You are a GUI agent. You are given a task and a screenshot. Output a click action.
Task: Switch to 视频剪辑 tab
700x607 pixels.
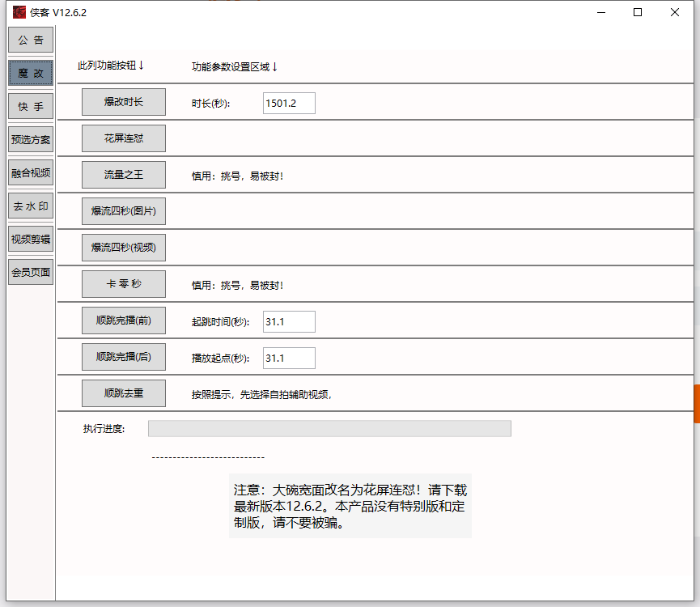coord(31,239)
